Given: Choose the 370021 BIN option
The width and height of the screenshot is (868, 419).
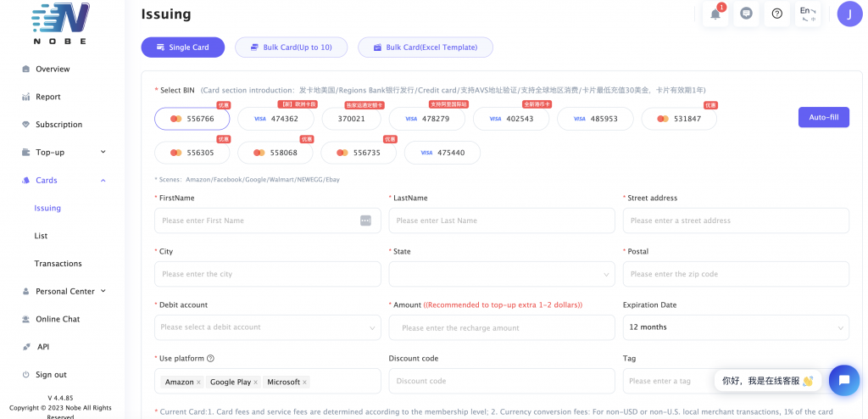Looking at the screenshot, I should click(351, 119).
